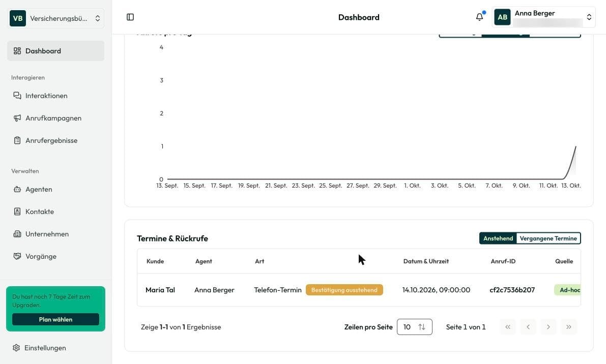
Task: Click the Einstellungen gear icon
Action: (16, 348)
